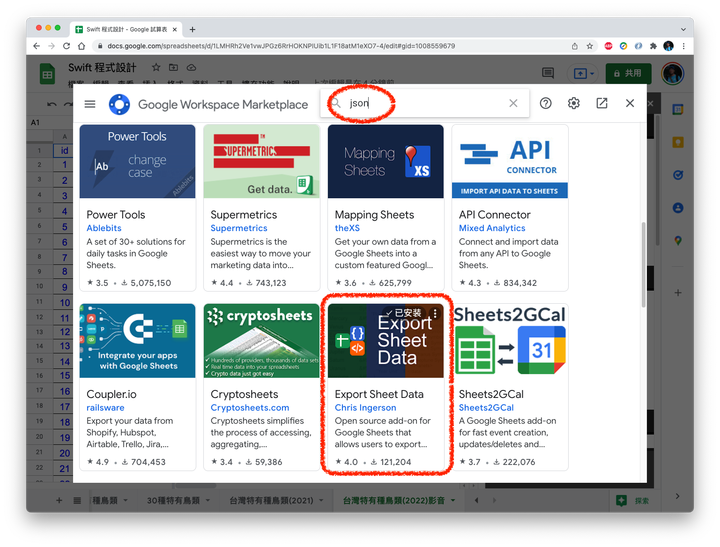Click the Ablebits developer link
Viewport: 720px width, 547px height.
[104, 228]
